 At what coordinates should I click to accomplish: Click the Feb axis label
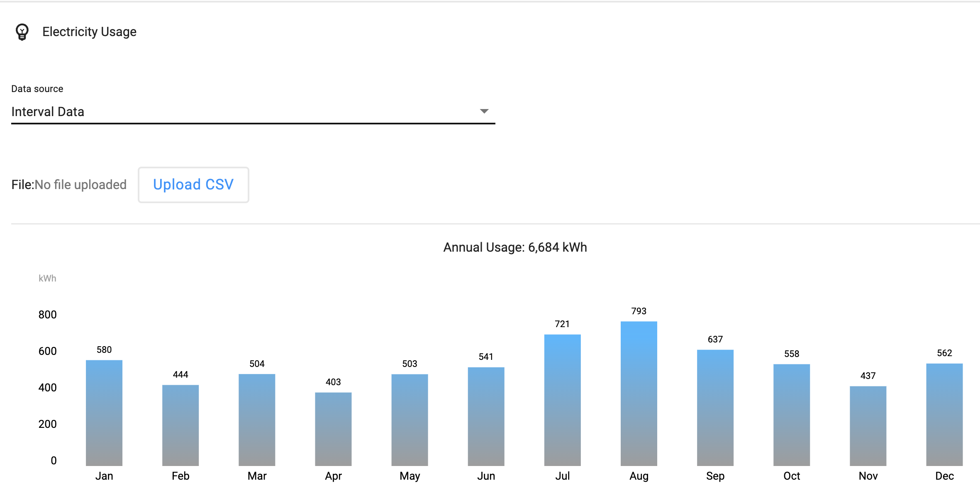[x=180, y=476]
